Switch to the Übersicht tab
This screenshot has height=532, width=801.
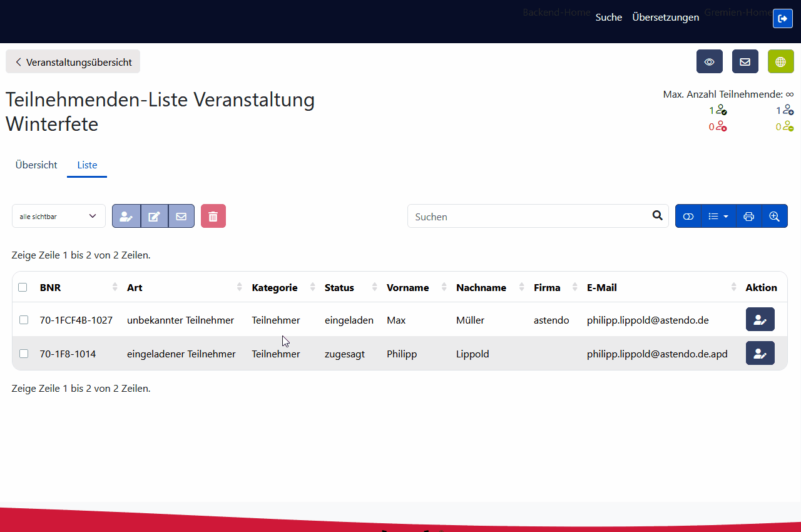click(36, 165)
